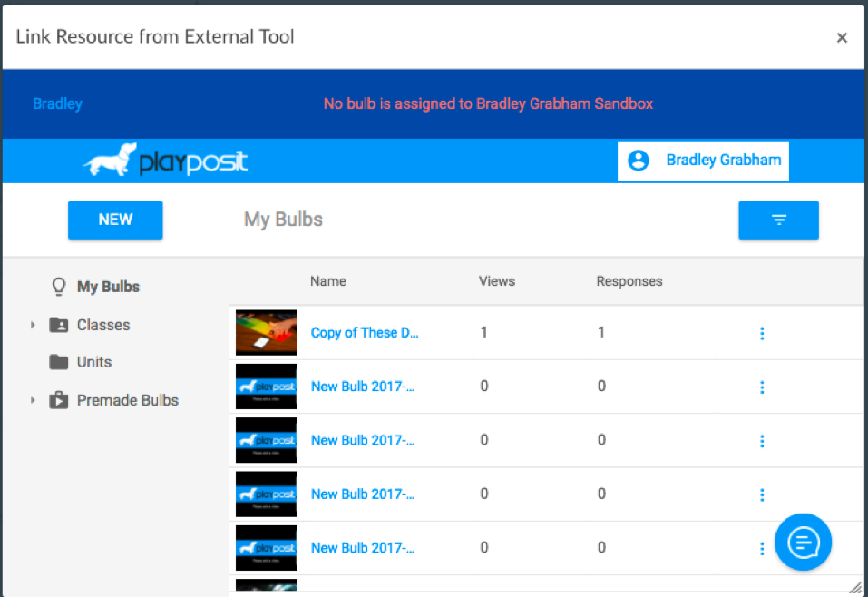Click the profile avatar beside Bradley Grabham
Image resolution: width=868 pixels, height=597 pixels.
639,160
